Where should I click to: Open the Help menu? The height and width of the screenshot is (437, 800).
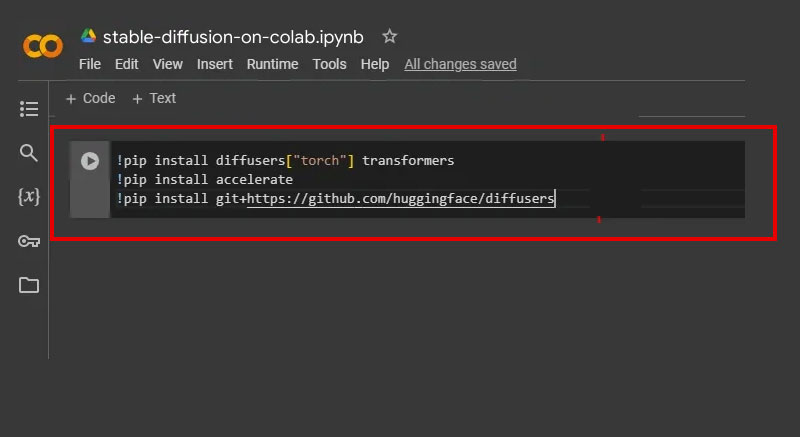[x=375, y=64]
